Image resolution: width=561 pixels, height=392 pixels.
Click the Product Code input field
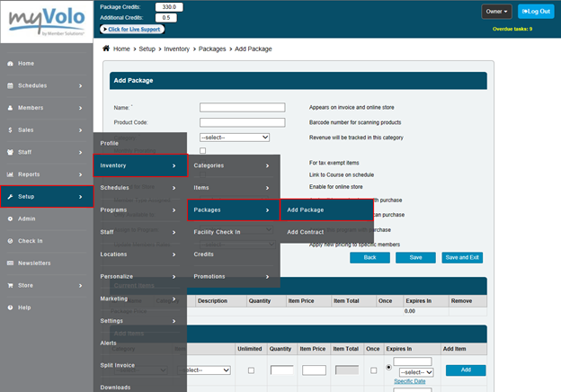coord(242,122)
